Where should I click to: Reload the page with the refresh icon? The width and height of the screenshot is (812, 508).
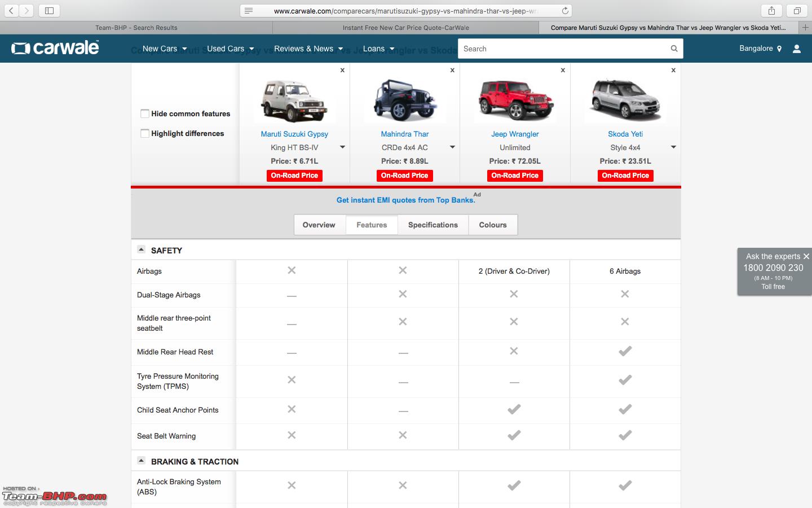tap(564, 11)
